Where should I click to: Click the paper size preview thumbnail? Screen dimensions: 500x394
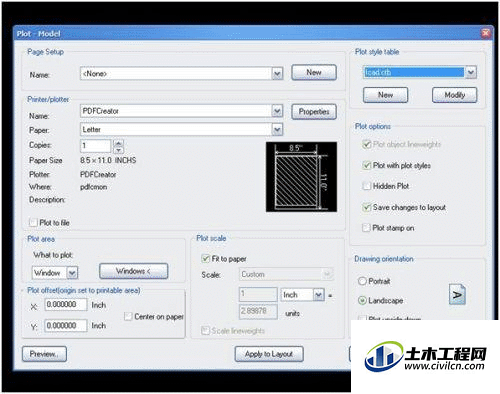point(301,177)
